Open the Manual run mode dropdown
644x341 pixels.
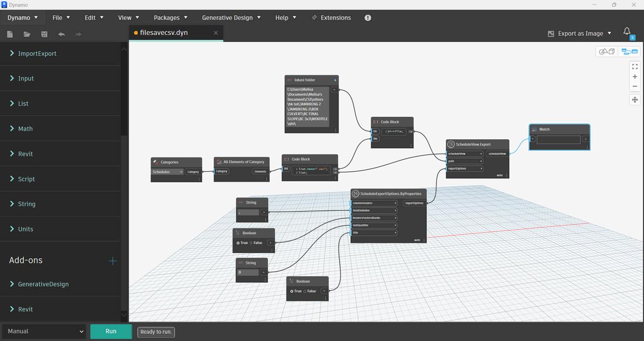tap(44, 331)
